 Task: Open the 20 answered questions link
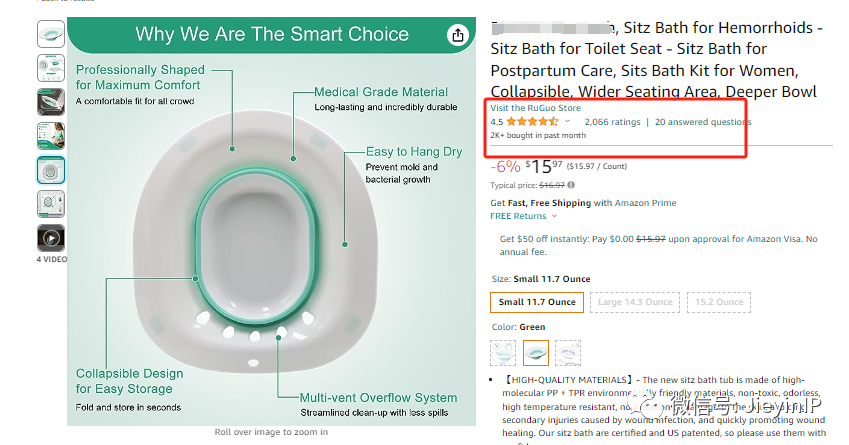point(703,122)
